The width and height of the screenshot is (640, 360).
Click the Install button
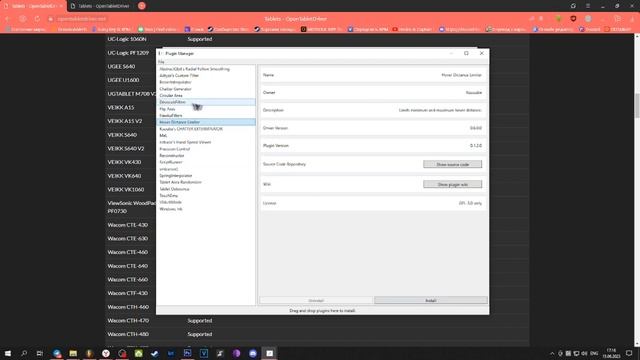coord(431,300)
